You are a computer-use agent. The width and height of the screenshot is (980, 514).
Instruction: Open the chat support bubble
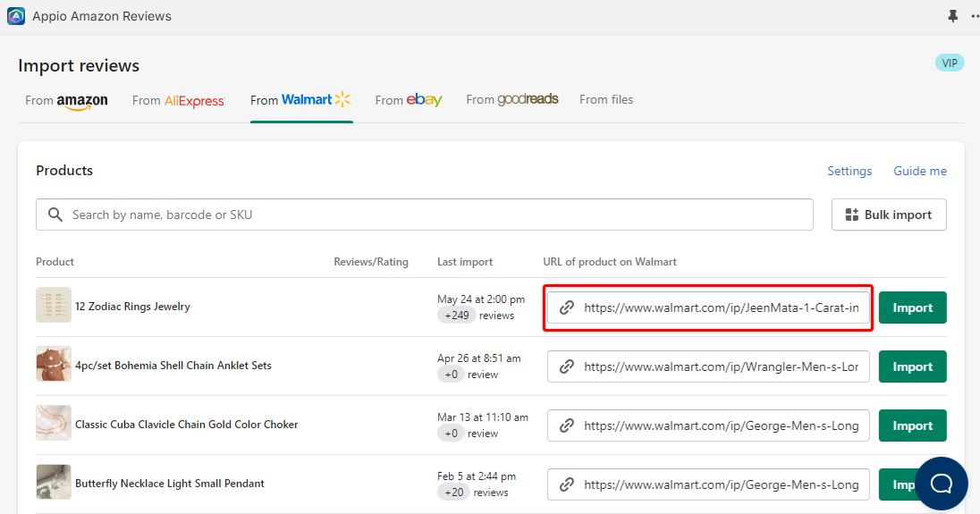941,484
